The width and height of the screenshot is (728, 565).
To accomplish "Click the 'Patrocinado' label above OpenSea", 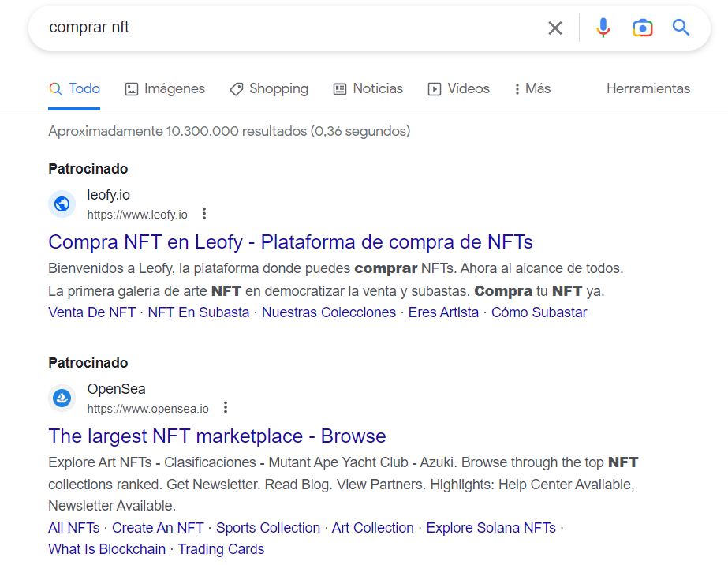I will click(88, 363).
